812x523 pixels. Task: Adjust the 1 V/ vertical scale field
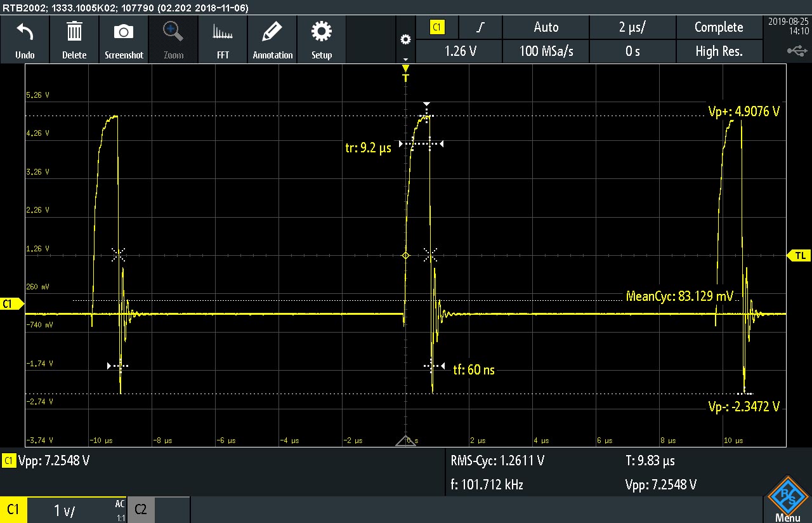click(x=65, y=510)
